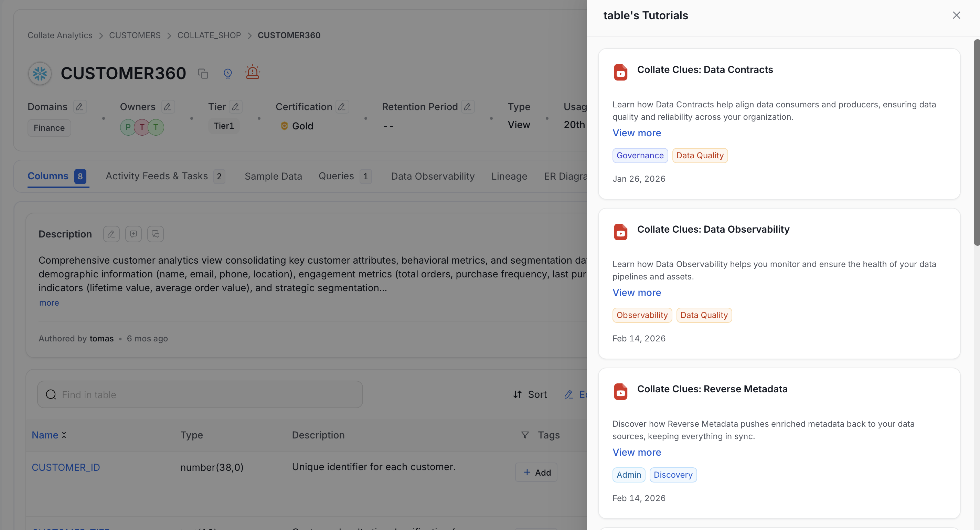The image size is (980, 530).
Task: Close the table's Tutorials panel
Action: [956, 15]
